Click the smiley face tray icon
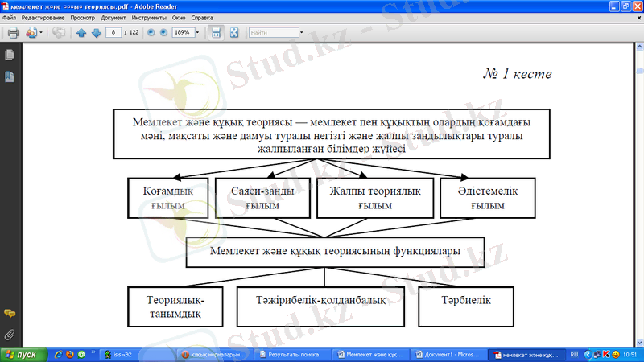 (616, 355)
